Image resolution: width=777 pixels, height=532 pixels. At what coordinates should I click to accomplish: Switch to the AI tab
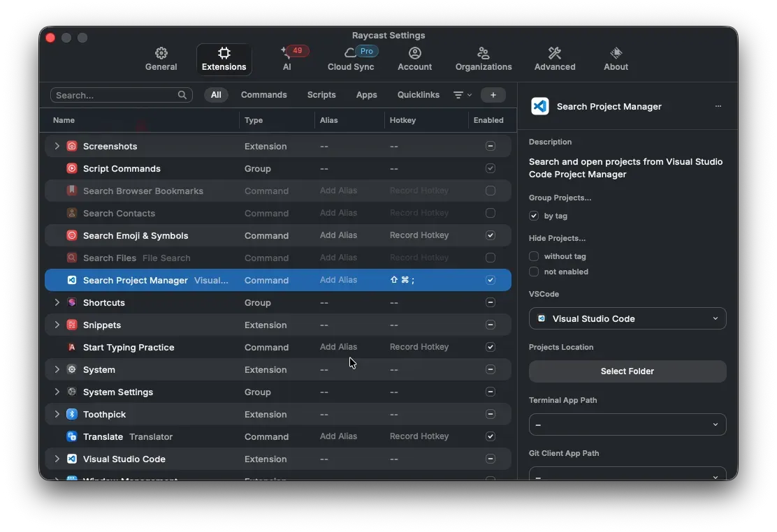(287, 59)
